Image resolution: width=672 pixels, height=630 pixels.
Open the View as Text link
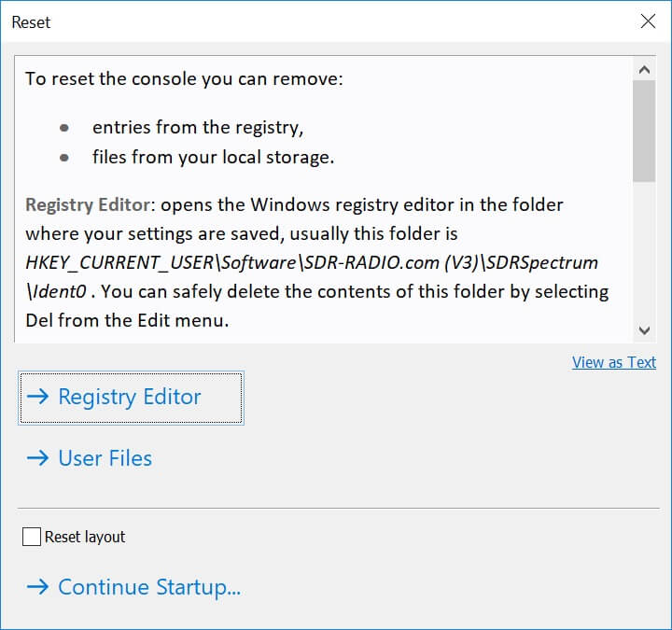point(613,362)
